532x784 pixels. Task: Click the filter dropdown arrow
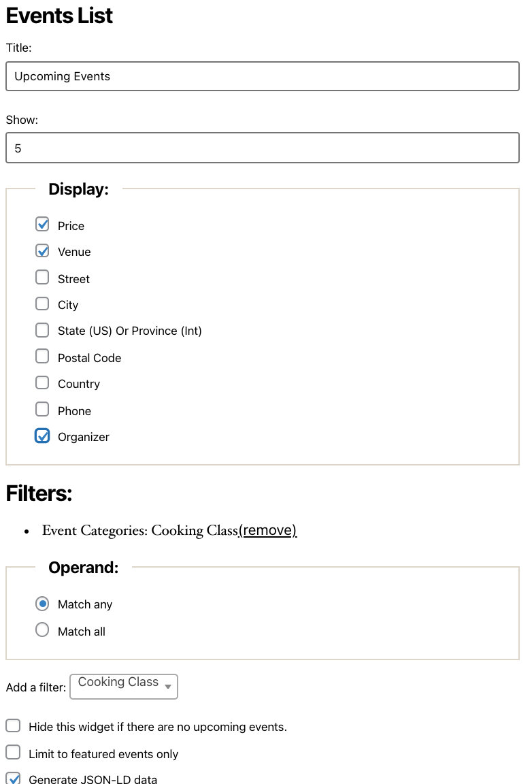pyautogui.click(x=168, y=687)
